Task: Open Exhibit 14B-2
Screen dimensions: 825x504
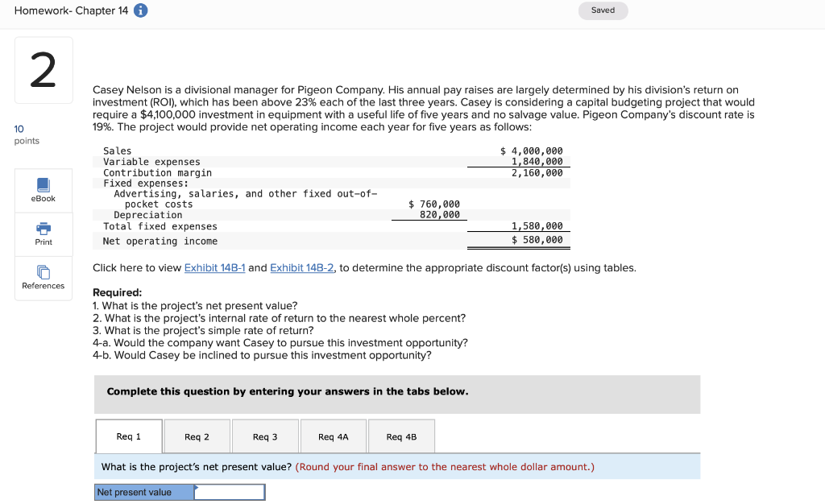Action: point(301,267)
